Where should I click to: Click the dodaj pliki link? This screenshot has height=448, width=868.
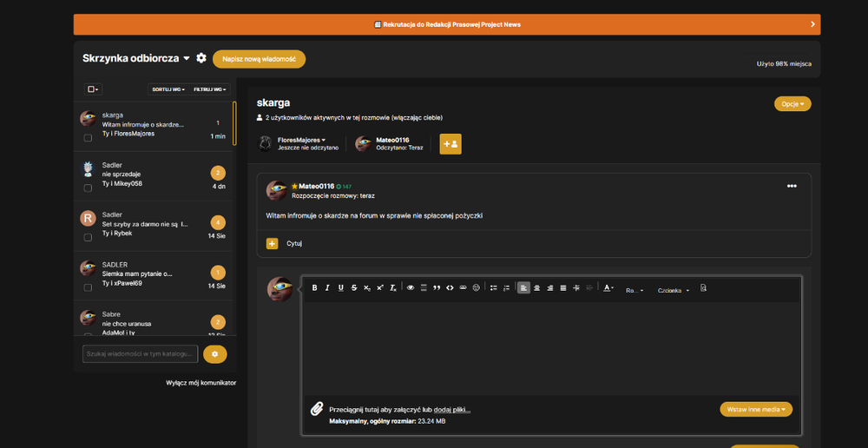click(x=452, y=410)
